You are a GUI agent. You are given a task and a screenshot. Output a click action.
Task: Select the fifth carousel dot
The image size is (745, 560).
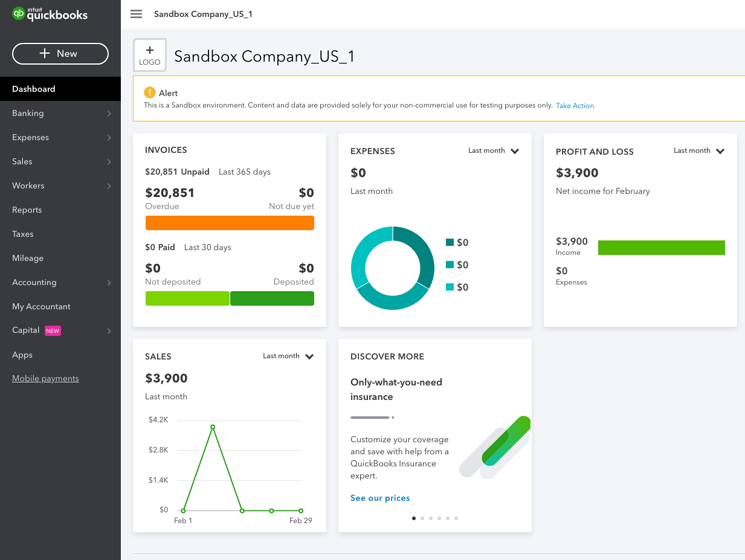pyautogui.click(x=448, y=518)
